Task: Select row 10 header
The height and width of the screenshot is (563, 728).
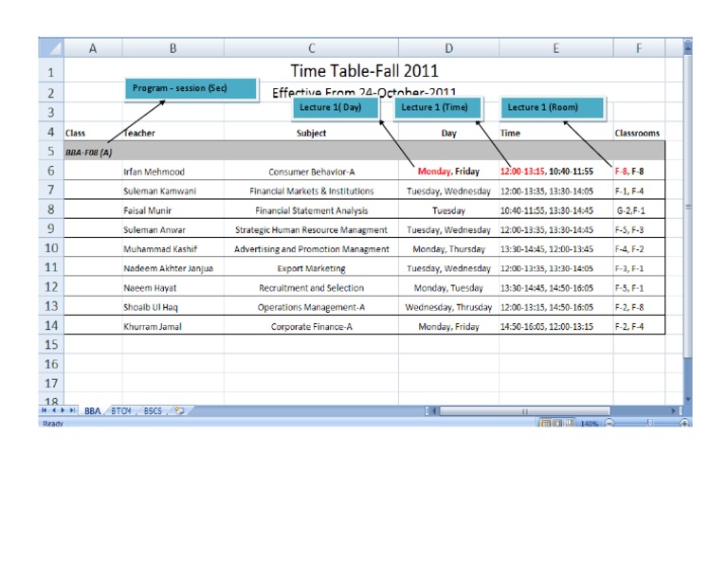Action: (51, 248)
